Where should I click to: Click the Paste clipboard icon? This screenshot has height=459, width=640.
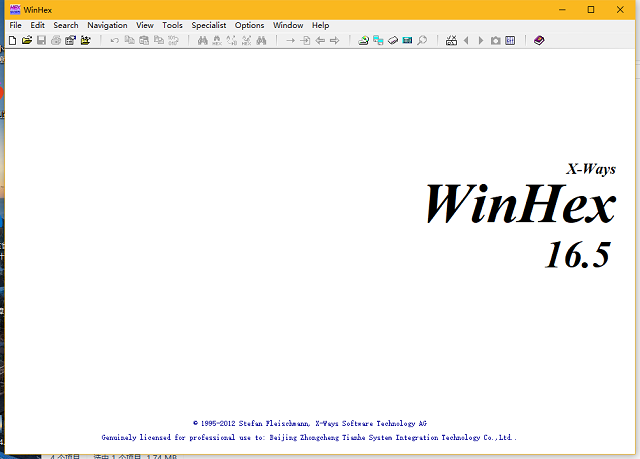tap(144, 40)
